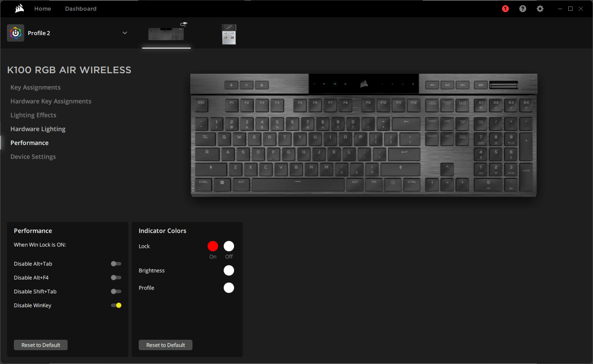Click the G3 macro key

[x=511, y=105]
